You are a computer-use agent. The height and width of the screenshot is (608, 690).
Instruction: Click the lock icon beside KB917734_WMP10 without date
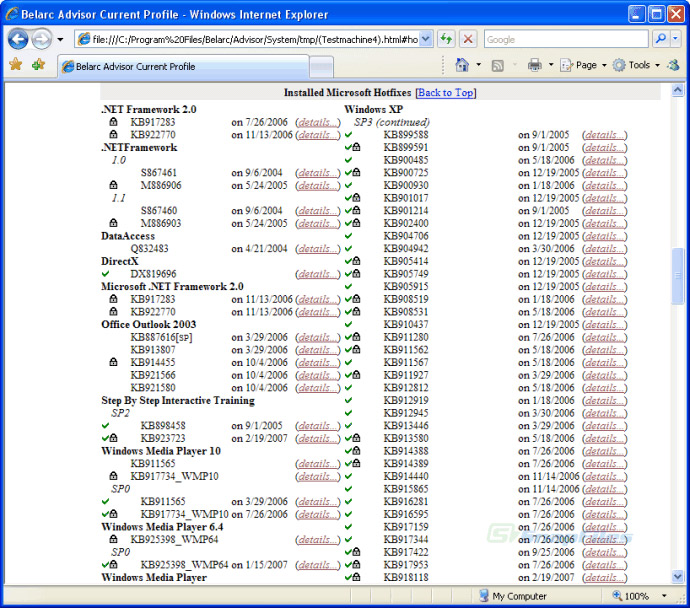(114, 476)
